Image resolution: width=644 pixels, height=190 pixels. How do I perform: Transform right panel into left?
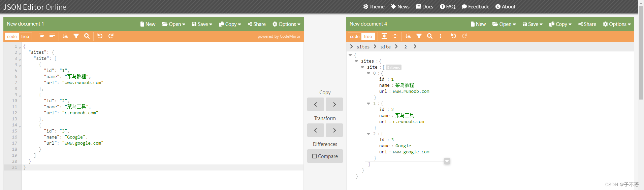(316, 130)
